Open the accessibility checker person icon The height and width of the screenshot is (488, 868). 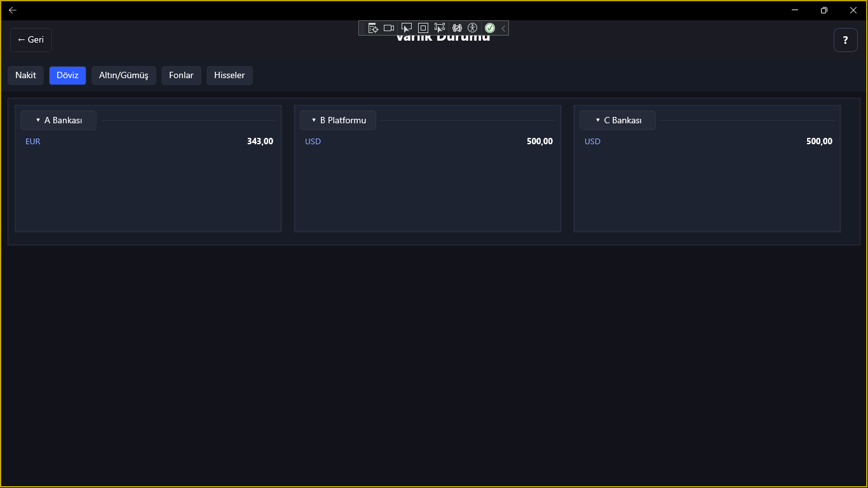pos(472,28)
